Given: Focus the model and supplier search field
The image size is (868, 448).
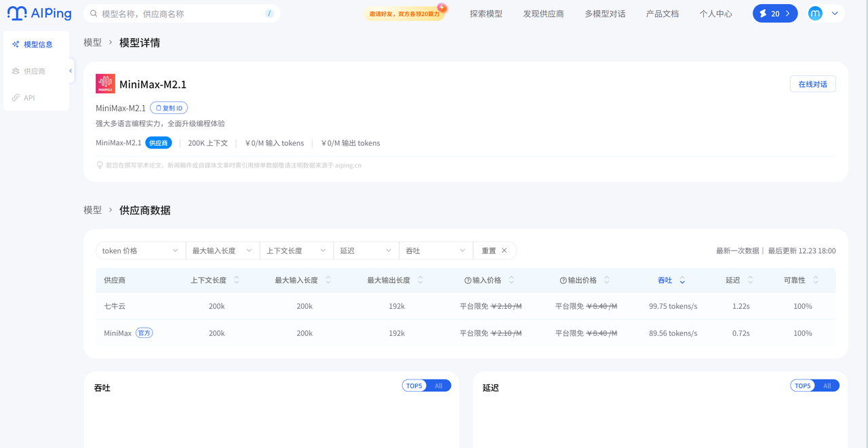Looking at the screenshot, I should (182, 14).
